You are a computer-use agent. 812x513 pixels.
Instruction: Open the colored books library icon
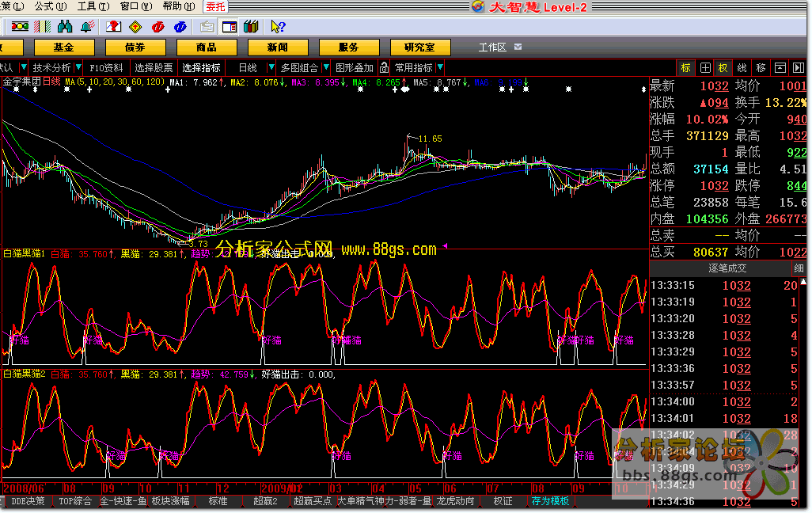pos(251,26)
